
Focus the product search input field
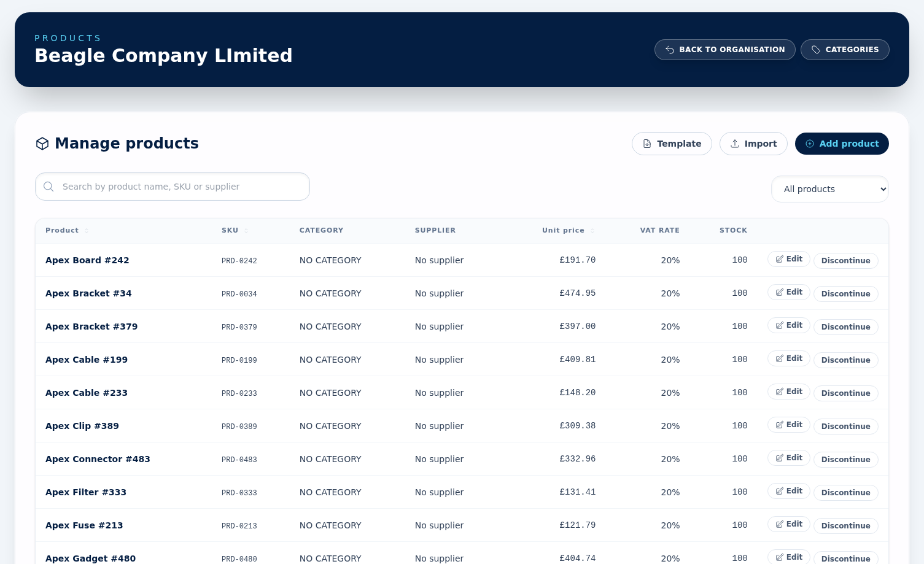[x=173, y=187]
